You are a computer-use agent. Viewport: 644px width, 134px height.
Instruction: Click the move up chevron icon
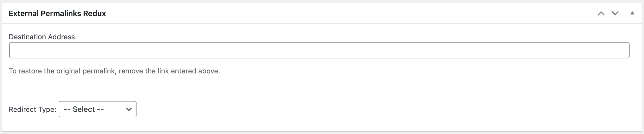click(601, 13)
